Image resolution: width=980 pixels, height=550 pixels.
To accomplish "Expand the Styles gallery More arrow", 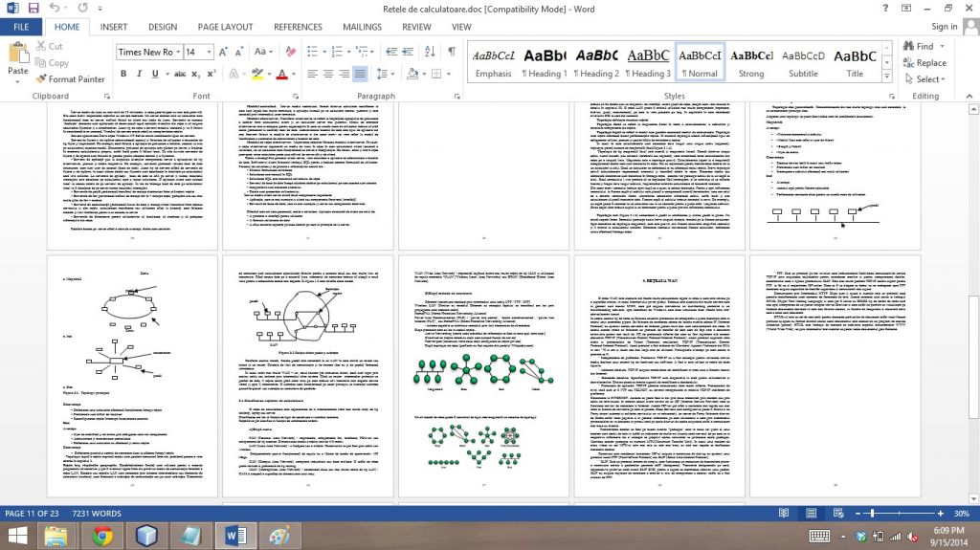I will click(x=887, y=76).
